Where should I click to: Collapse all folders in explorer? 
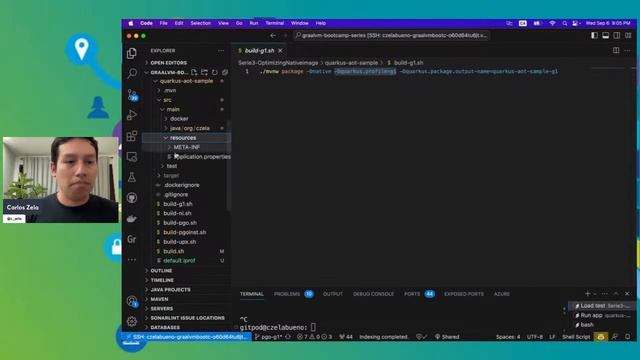pos(224,72)
